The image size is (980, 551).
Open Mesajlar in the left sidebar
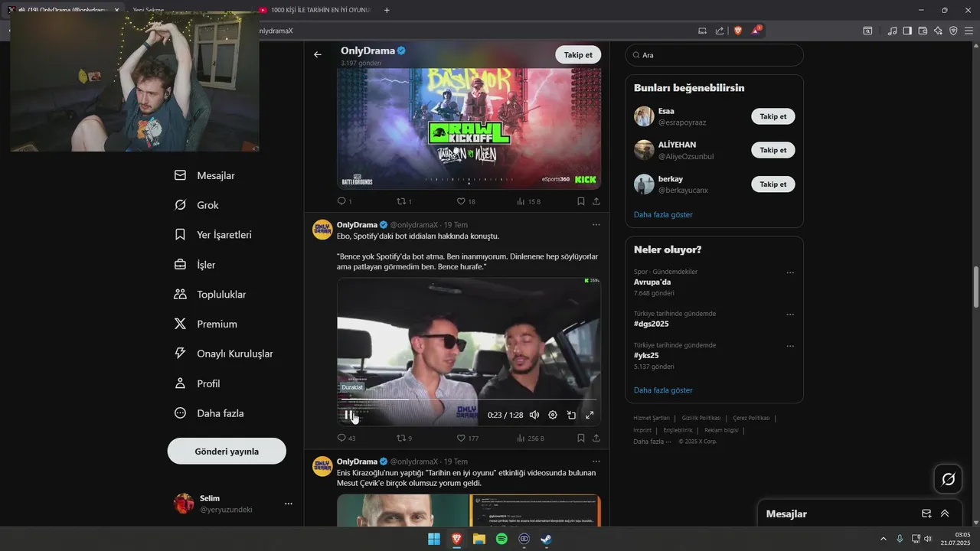tap(204, 175)
